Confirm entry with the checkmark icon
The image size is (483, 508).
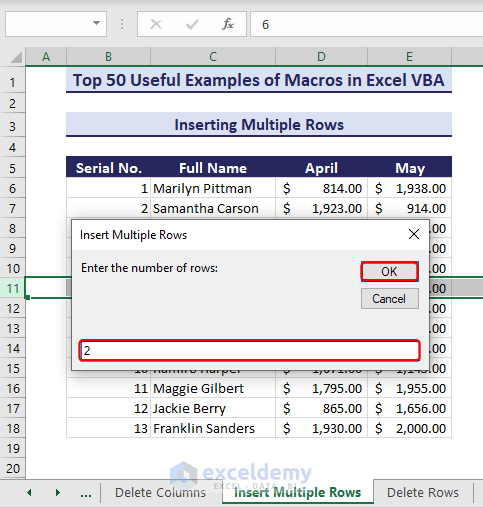[x=192, y=24]
